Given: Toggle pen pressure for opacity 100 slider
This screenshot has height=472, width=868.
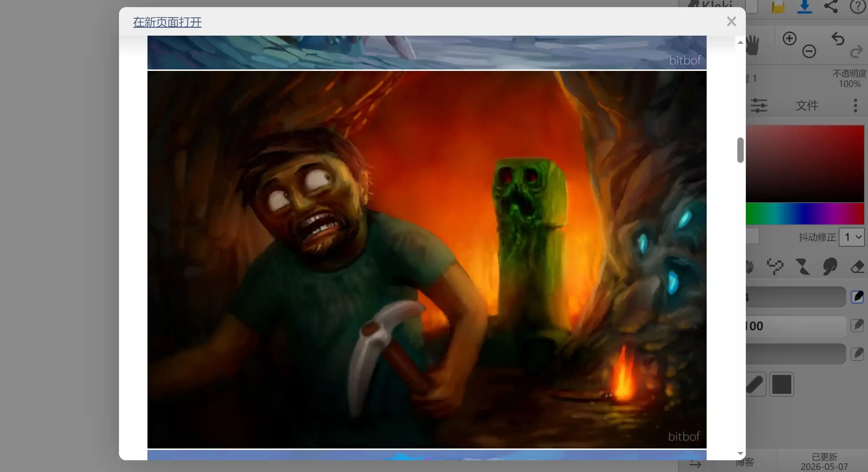Looking at the screenshot, I should coord(857,325).
